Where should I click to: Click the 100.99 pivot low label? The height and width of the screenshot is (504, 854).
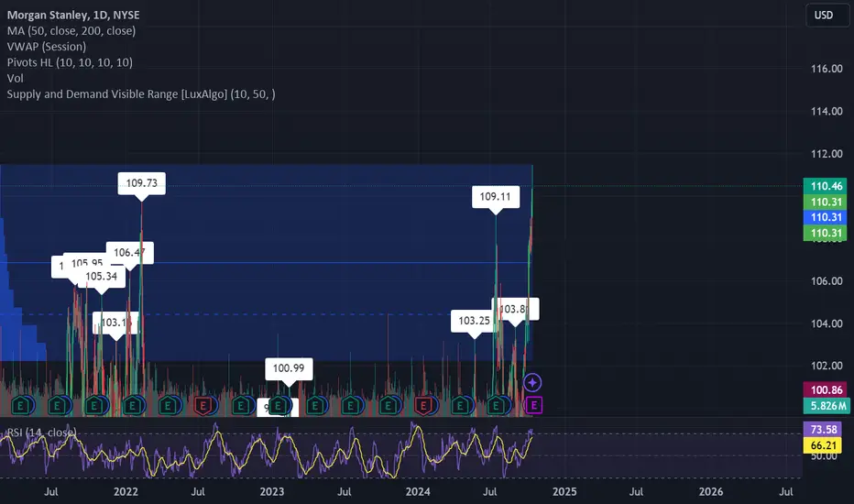pos(289,369)
